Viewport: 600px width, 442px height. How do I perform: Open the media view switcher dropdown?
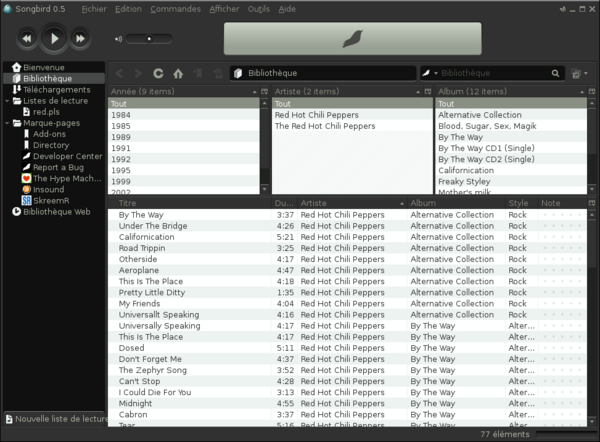coord(579,73)
